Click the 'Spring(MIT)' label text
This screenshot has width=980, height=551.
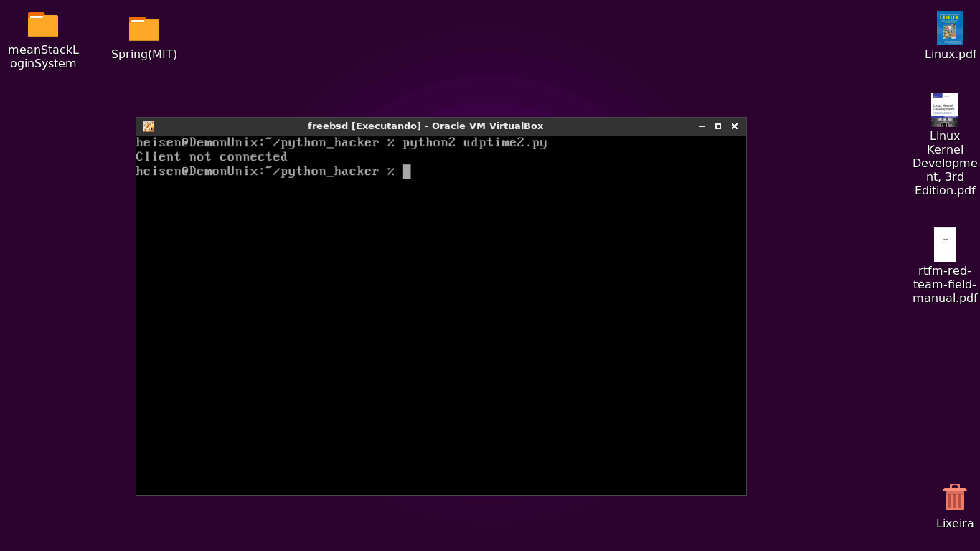click(x=144, y=55)
